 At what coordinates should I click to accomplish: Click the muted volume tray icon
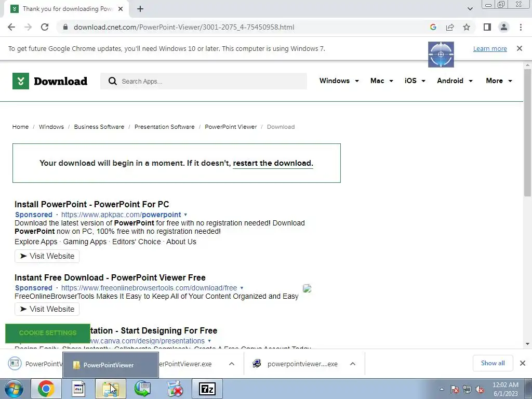(480, 390)
